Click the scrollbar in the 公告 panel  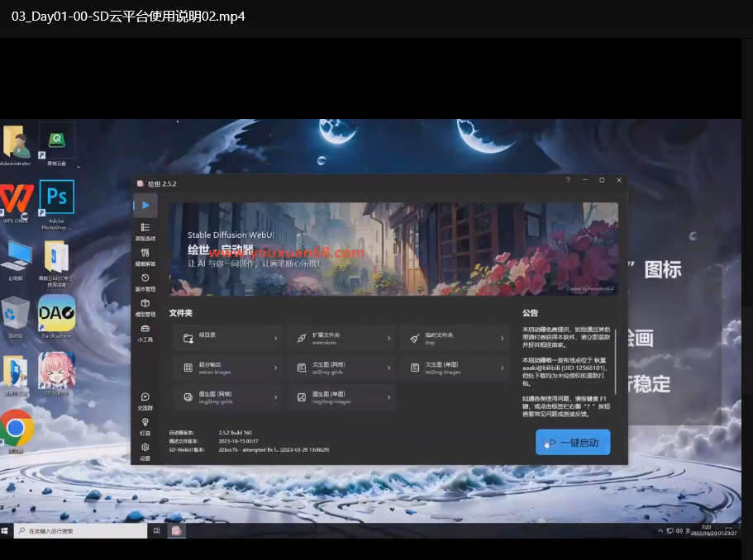[x=615, y=362]
